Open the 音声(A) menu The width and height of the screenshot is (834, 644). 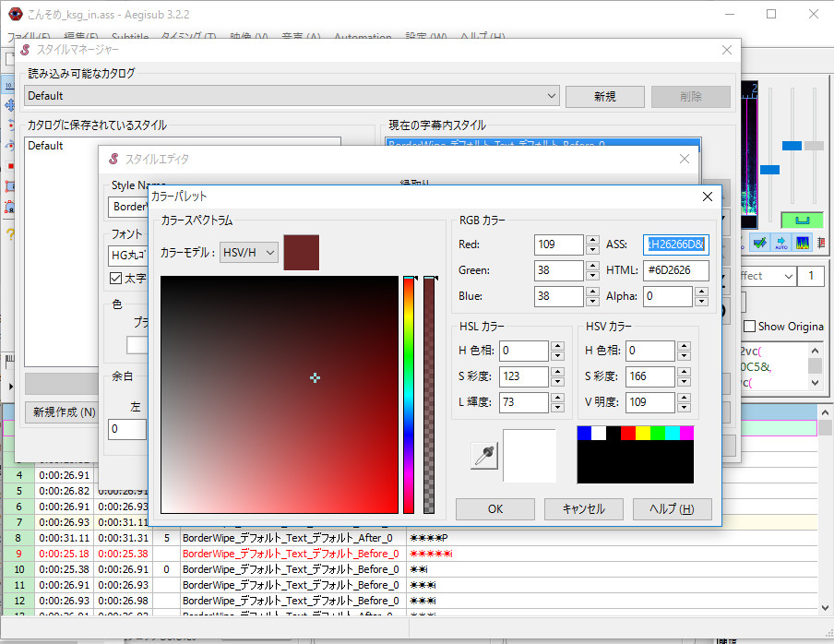(301, 37)
